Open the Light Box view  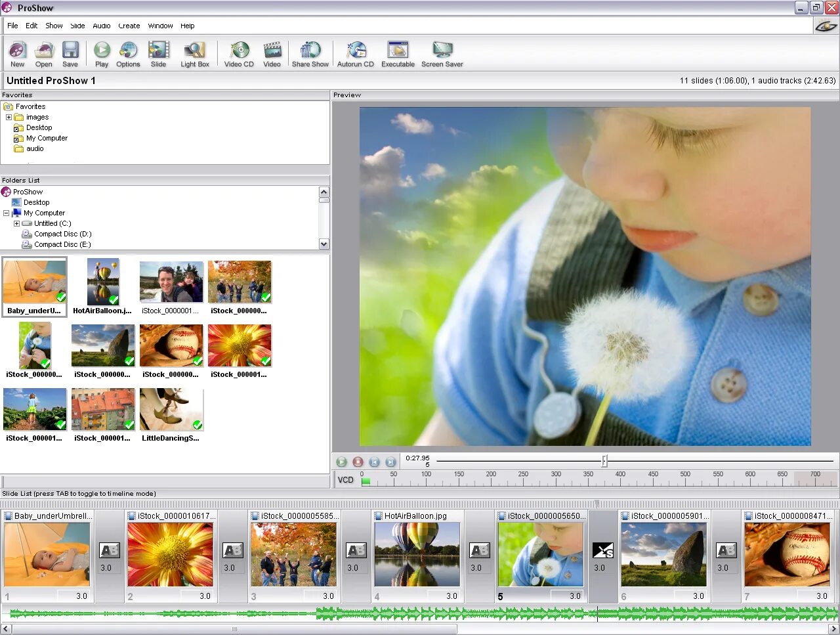[195, 54]
